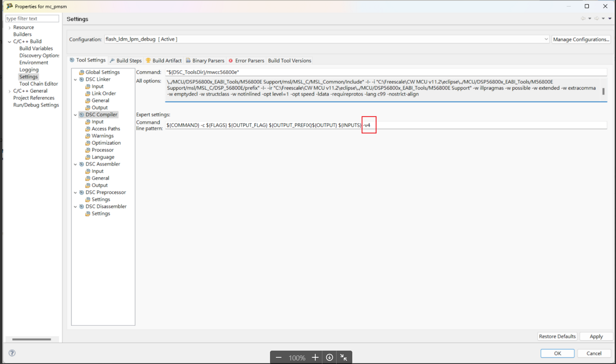This screenshot has height=364, width=616.
Task: Click the Manage Configurations button
Action: tap(581, 39)
